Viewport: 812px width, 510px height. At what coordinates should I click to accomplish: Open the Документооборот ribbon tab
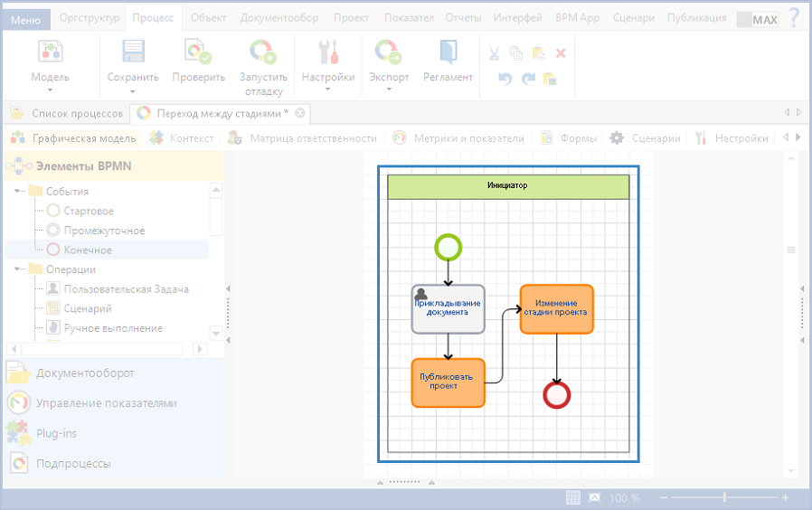279,17
